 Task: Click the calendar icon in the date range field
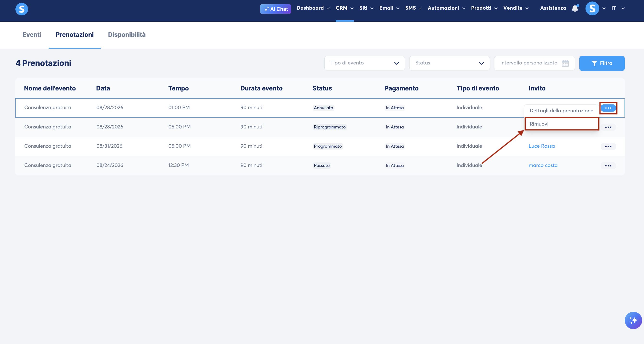pos(565,63)
